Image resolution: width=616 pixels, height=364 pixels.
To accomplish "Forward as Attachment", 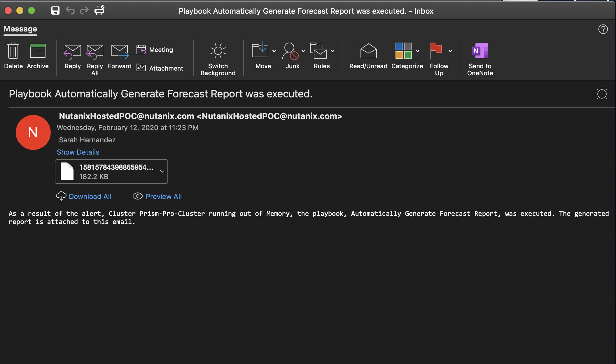I will (160, 68).
